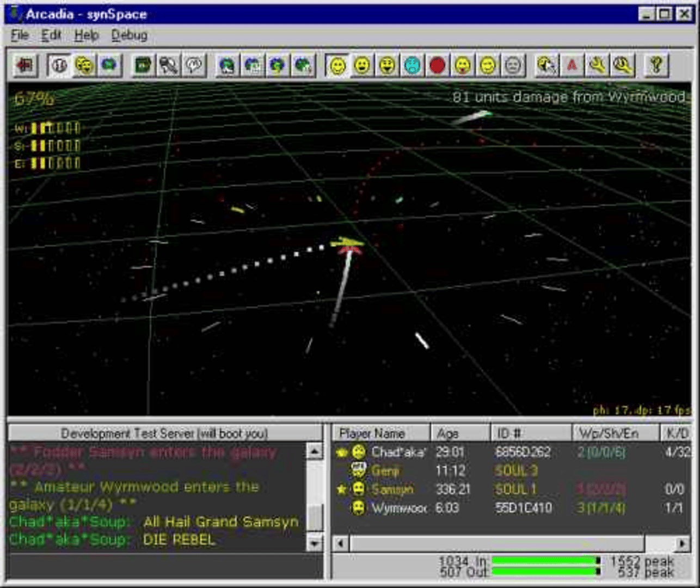Click the red letter A toolbar icon
Screen dimensions: 700x588
coord(572,66)
